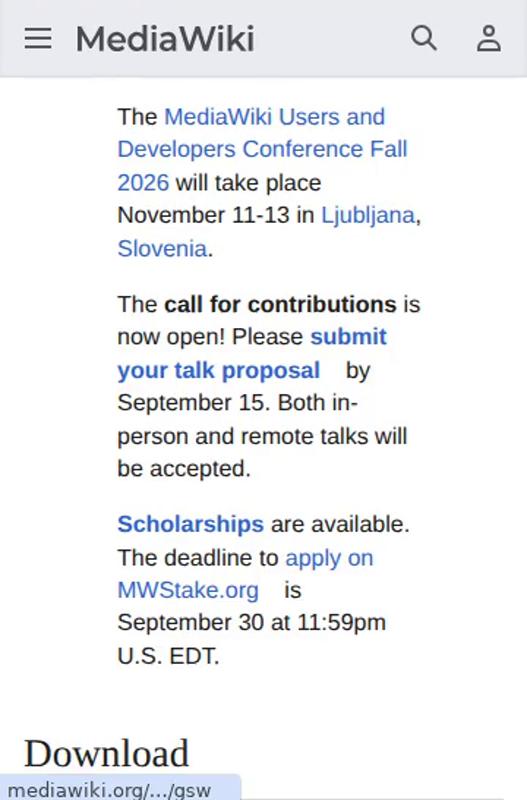
Task: Open the search magnifier icon
Action: coord(424,38)
